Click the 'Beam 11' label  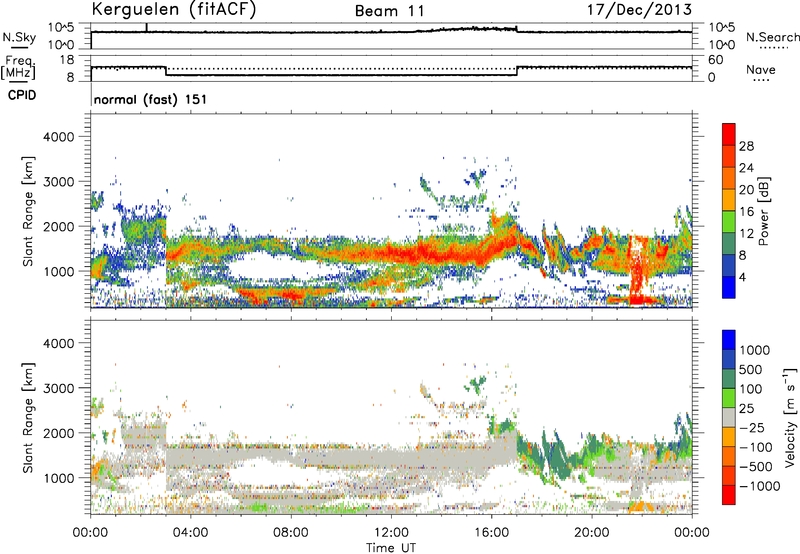click(389, 11)
